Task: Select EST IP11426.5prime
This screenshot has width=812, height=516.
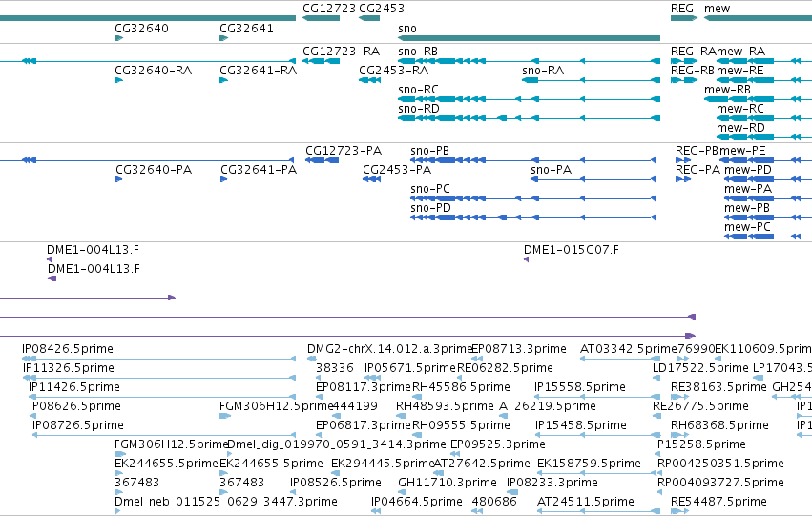Action: [162, 397]
